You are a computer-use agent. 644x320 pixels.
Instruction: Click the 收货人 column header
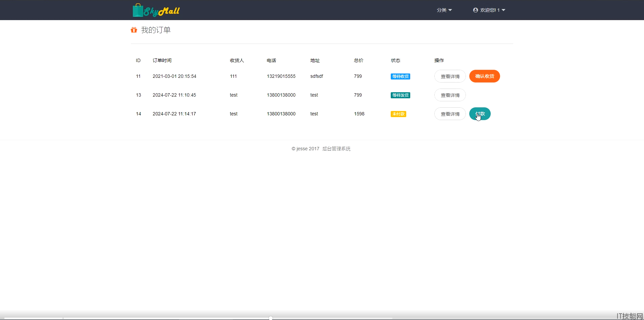coord(237,60)
